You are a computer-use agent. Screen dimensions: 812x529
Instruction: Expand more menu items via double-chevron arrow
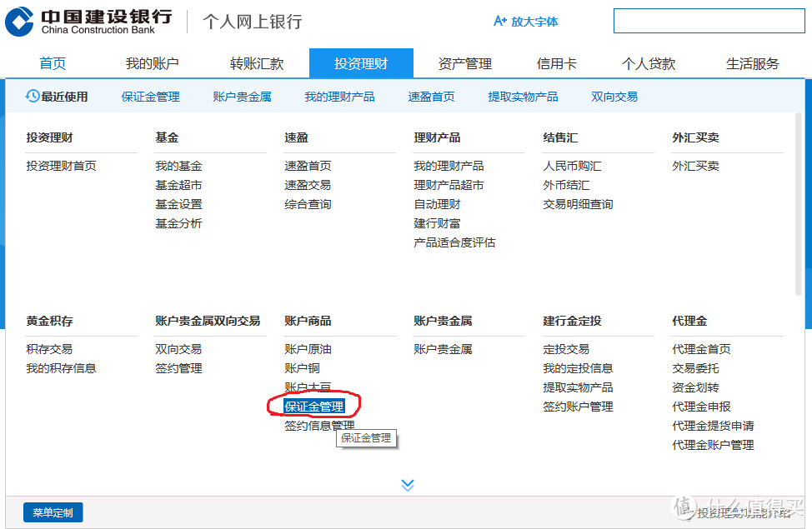pos(408,484)
